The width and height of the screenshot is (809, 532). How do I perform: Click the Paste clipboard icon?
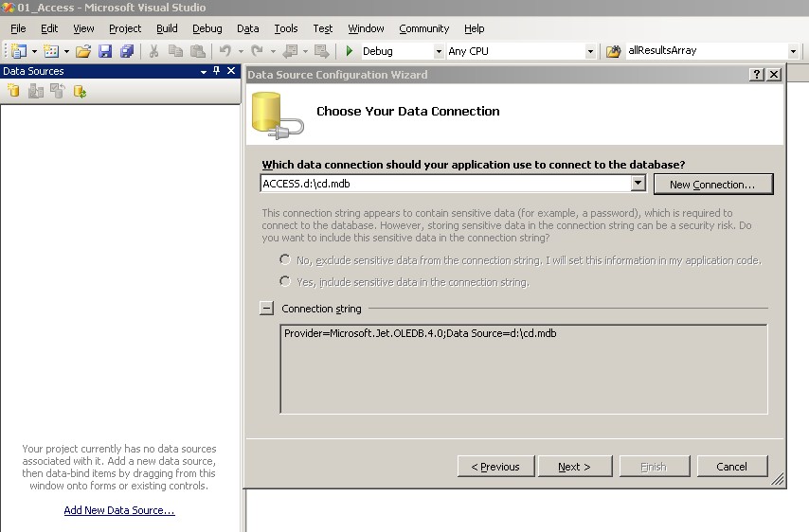198,51
